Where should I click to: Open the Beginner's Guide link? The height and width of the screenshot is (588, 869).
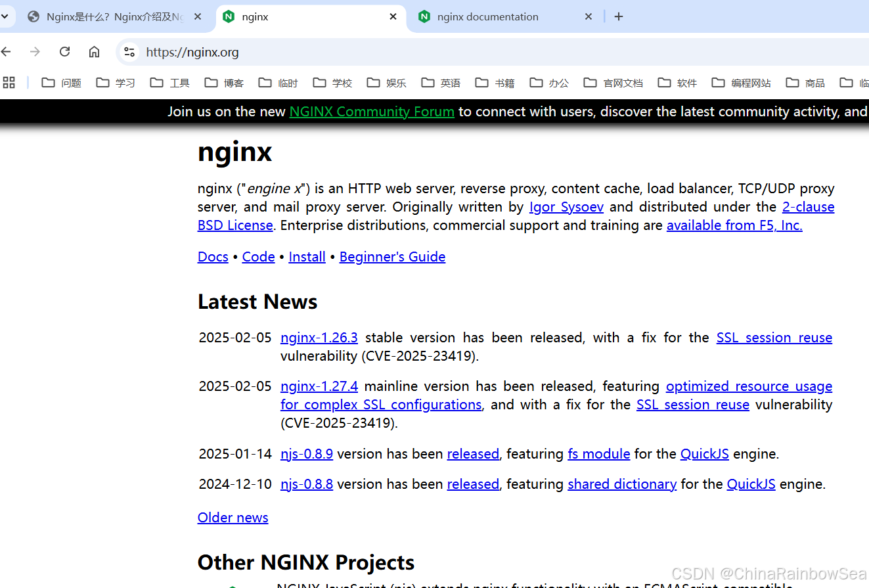pyautogui.click(x=392, y=257)
